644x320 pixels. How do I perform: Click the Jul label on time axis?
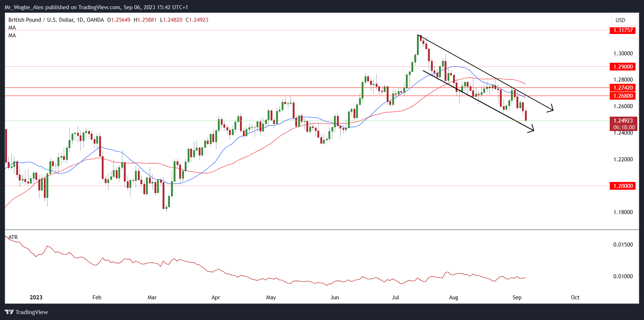pos(396,297)
